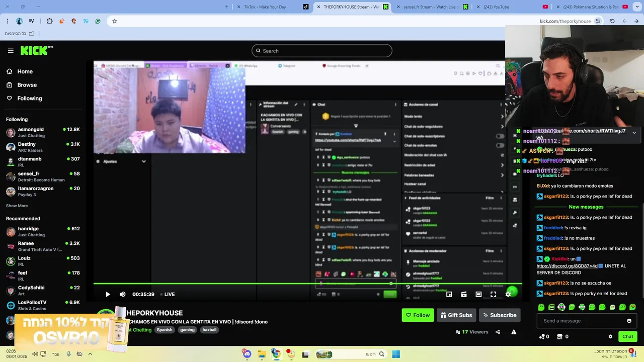Insert the last green emote in row
The image size is (644, 362).
[x=632, y=307]
